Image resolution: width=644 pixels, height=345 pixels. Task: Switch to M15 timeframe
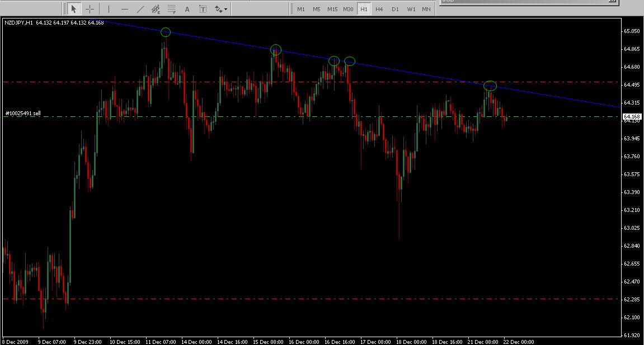332,9
